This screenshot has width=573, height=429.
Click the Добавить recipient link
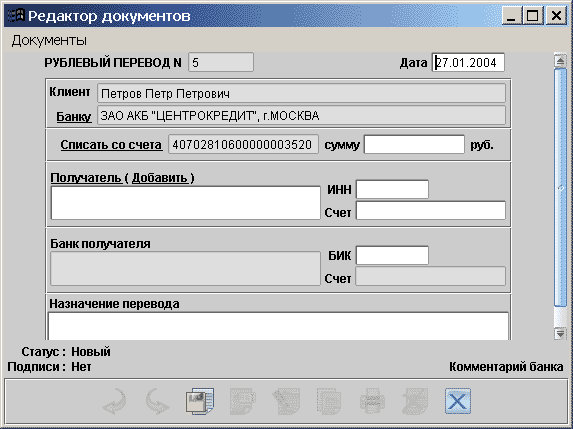point(160,178)
